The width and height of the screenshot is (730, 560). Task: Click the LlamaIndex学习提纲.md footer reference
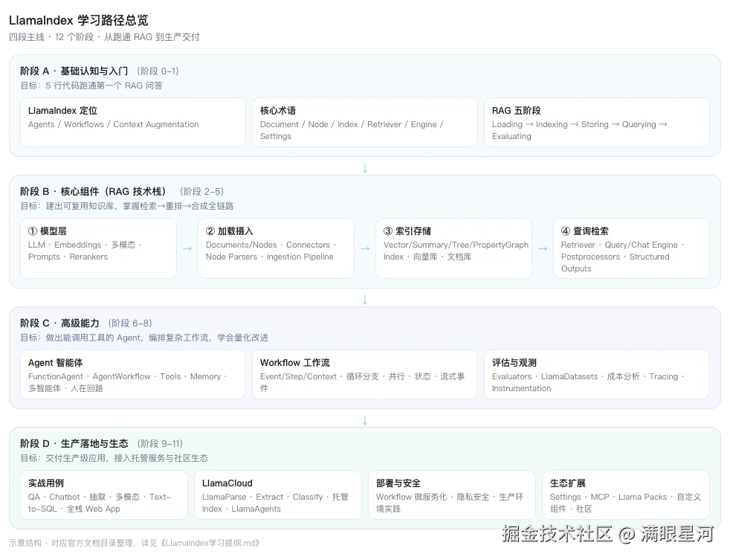point(210,543)
